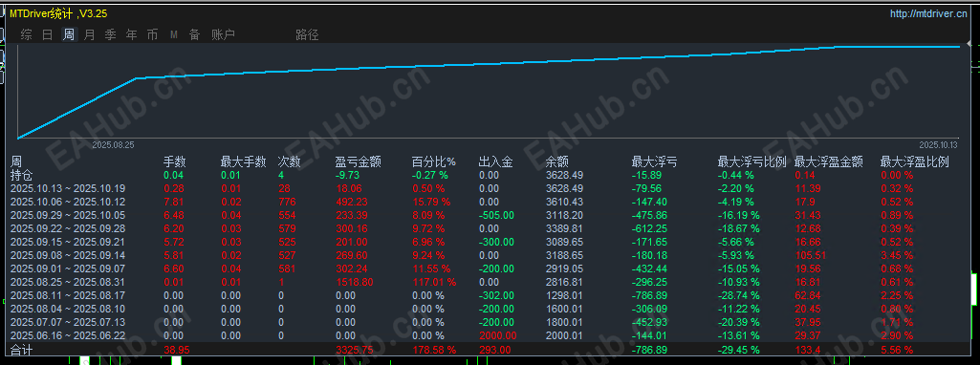Click the withdrawal value -505.00
Screen dimensions: 980x365
496,215
